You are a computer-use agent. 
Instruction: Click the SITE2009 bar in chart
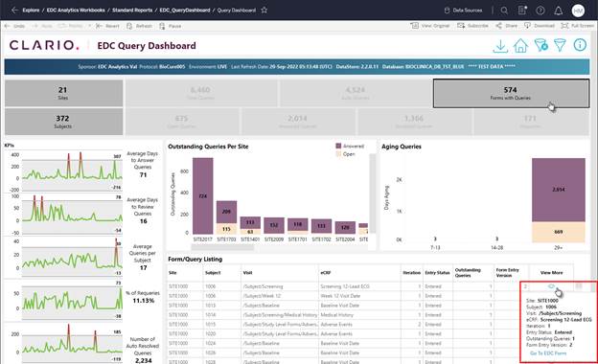[274, 226]
